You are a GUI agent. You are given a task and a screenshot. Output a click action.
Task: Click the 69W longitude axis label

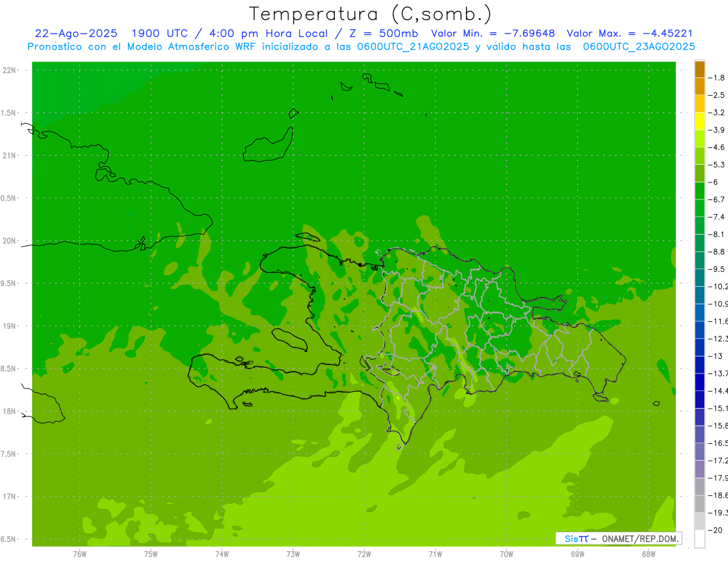point(578,554)
